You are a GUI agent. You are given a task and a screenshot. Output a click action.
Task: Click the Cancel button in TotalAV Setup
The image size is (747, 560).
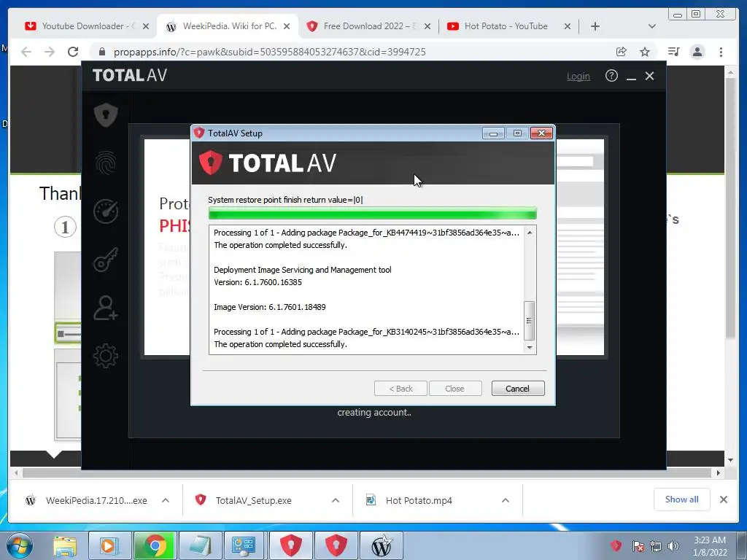pos(517,389)
